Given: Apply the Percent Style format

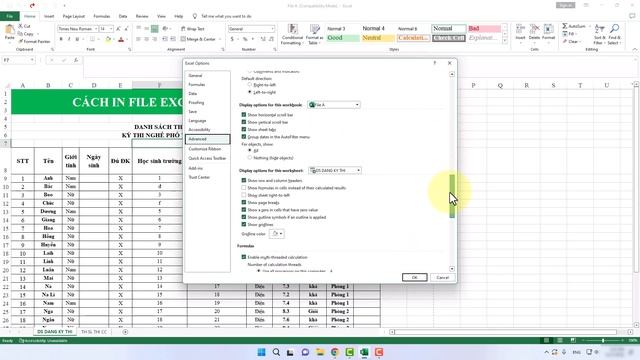Looking at the screenshot, I should pos(245,39).
